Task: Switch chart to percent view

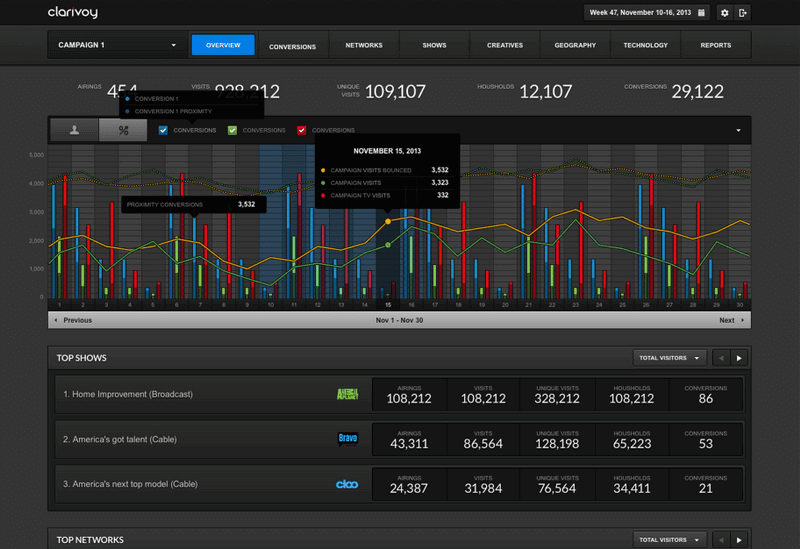Action: 124,130
